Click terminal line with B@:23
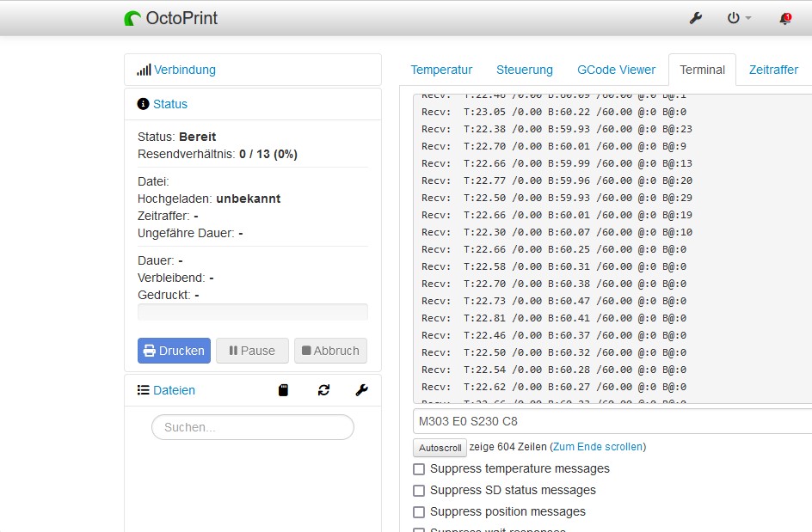This screenshot has width=812, height=532. tap(557, 129)
